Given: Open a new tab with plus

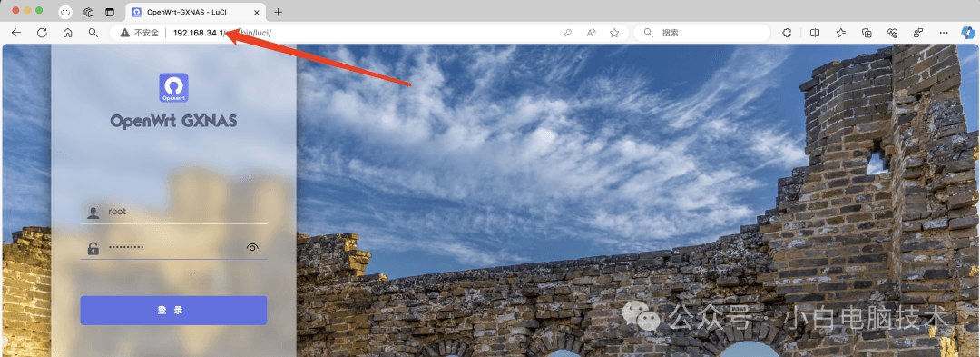Looking at the screenshot, I should 279,12.
